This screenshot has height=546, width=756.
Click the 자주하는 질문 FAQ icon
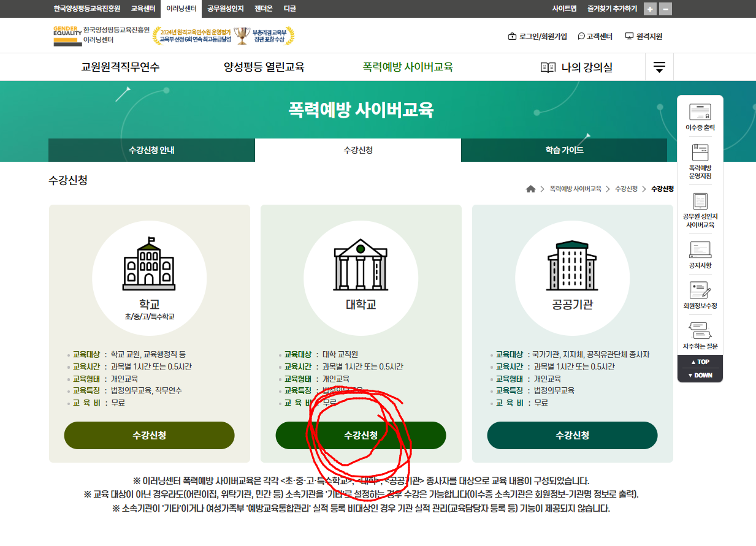point(700,330)
